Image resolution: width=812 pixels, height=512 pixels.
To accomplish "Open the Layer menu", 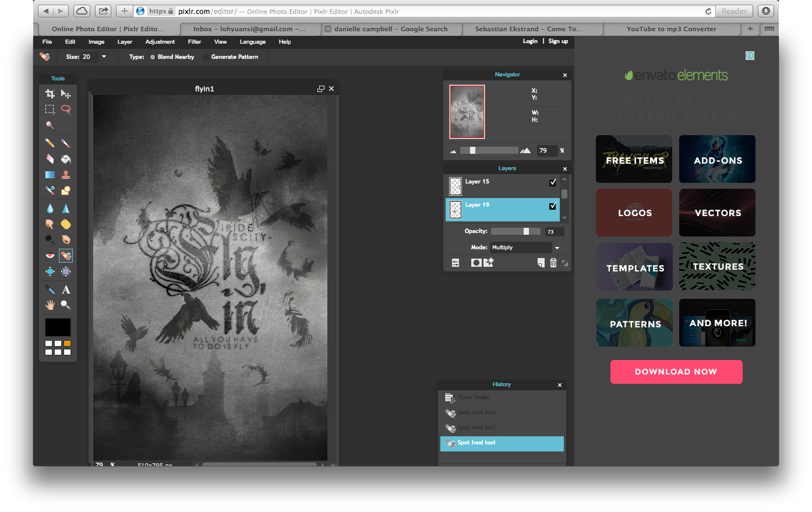I will 125,42.
